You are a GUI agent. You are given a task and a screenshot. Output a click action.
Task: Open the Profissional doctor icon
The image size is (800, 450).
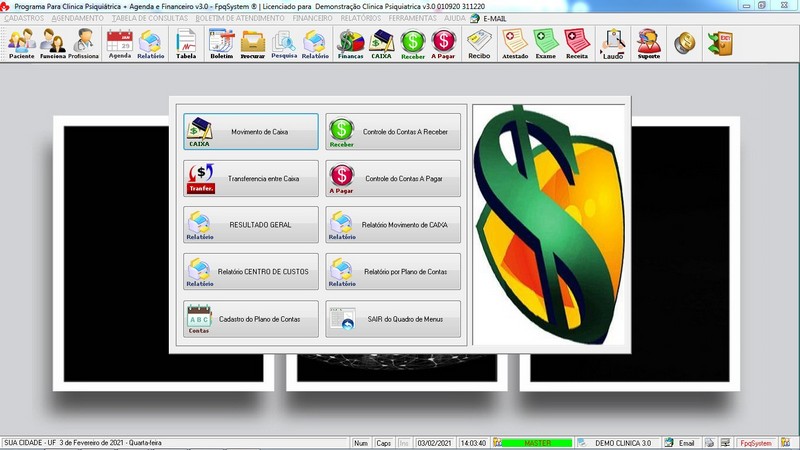click(x=83, y=44)
